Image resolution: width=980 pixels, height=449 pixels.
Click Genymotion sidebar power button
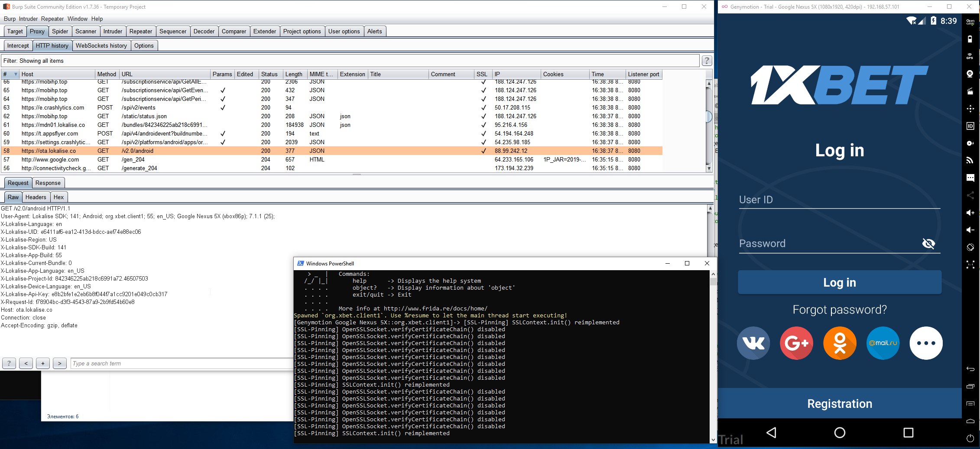coord(970,438)
